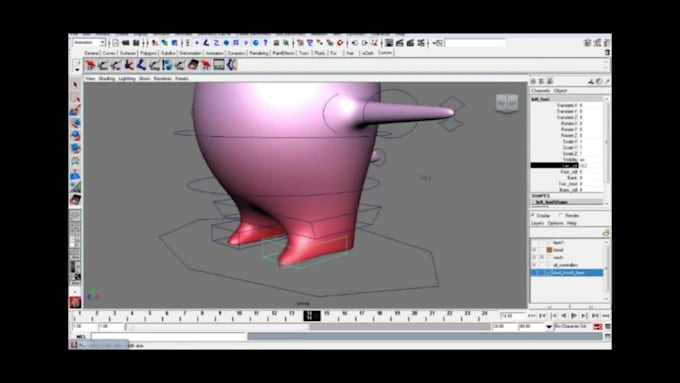Activate the Universal Manipulator tool
680x383 pixels.
75,161
